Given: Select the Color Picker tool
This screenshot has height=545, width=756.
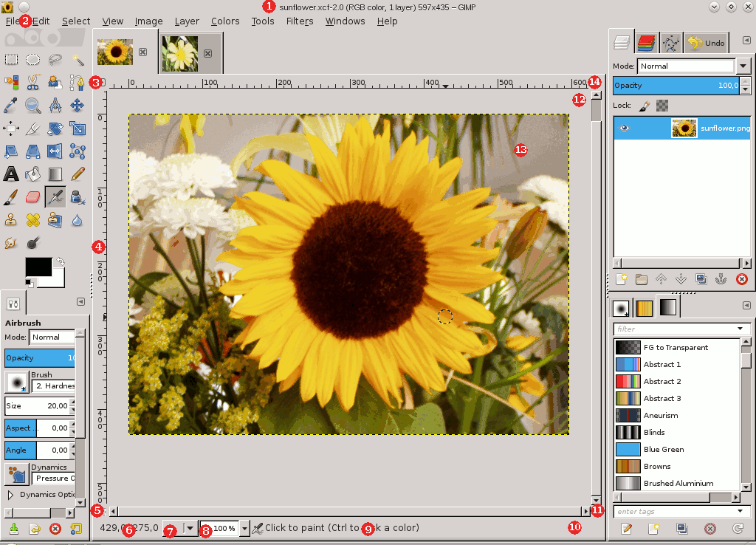Looking at the screenshot, I should (x=11, y=105).
